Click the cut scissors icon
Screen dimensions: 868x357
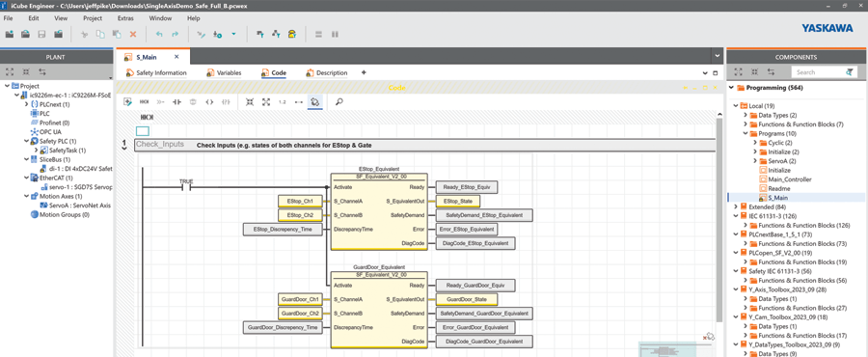tap(85, 34)
